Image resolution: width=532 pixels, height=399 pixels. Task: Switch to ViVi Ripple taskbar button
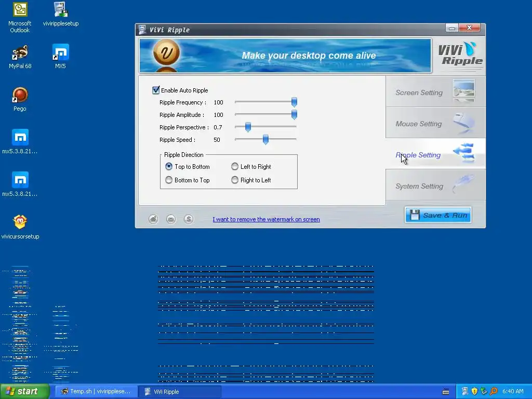180,392
